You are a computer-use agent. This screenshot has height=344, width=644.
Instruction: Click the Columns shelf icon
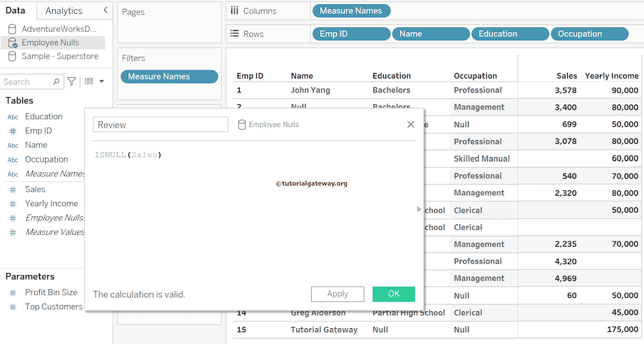pos(235,11)
